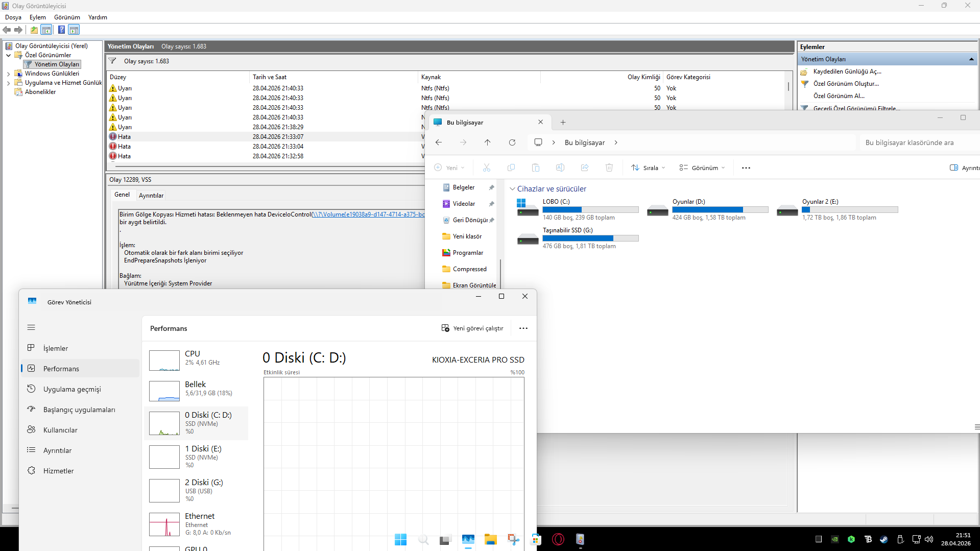Go to İşlemler in Task Manager sidebar
Image resolution: width=980 pixels, height=551 pixels.
pos(81,348)
